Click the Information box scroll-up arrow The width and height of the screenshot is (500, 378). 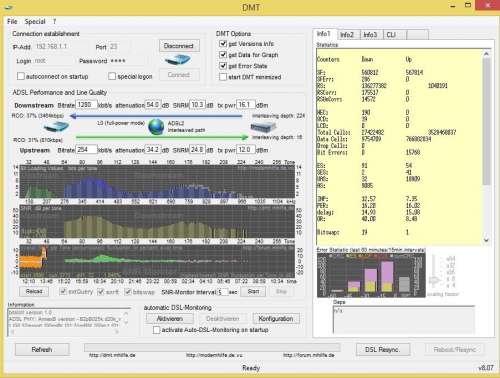[126, 313]
